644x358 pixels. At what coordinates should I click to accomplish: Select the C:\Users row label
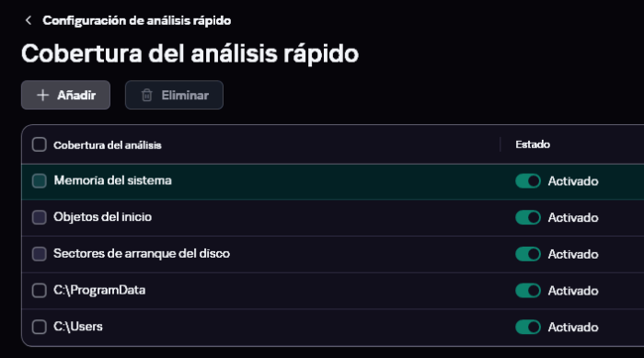(x=78, y=327)
